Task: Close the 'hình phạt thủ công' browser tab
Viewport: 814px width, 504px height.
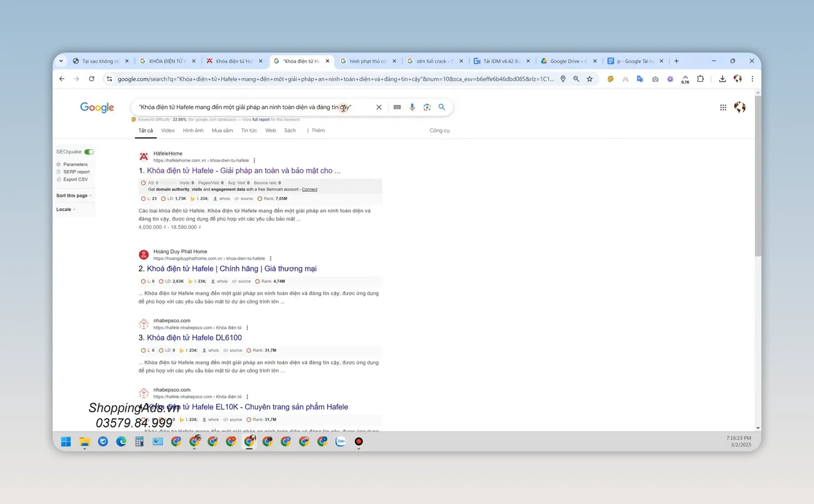Action: (x=394, y=61)
